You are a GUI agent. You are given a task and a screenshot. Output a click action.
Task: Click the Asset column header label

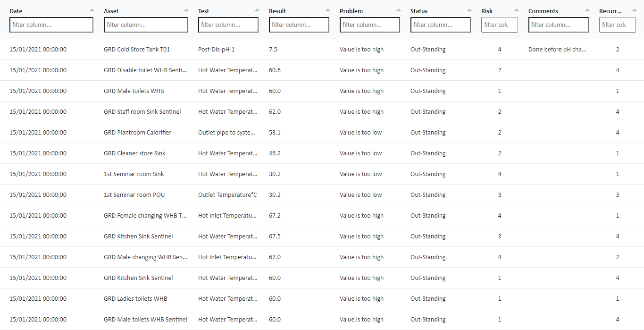(x=111, y=11)
